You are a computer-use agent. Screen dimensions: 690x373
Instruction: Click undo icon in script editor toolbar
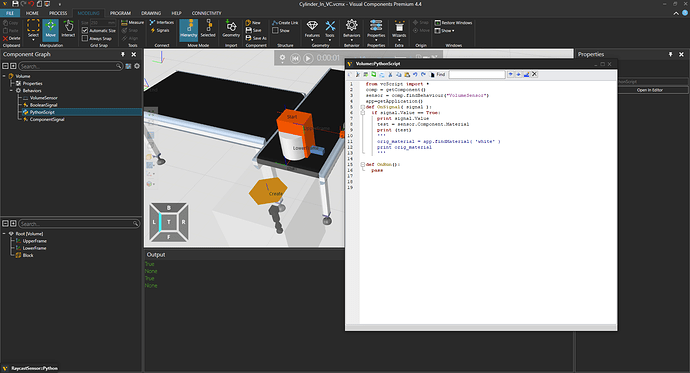point(415,75)
